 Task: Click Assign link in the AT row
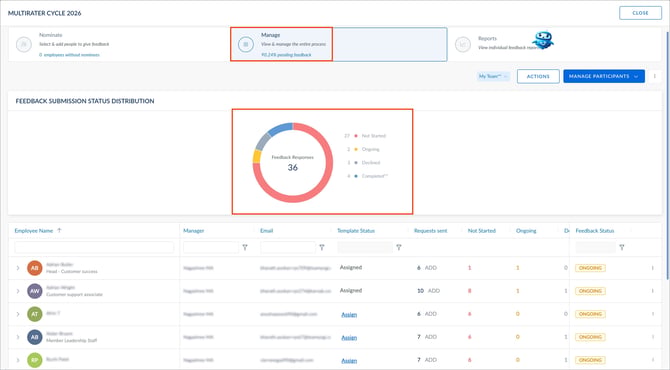pyautogui.click(x=349, y=314)
